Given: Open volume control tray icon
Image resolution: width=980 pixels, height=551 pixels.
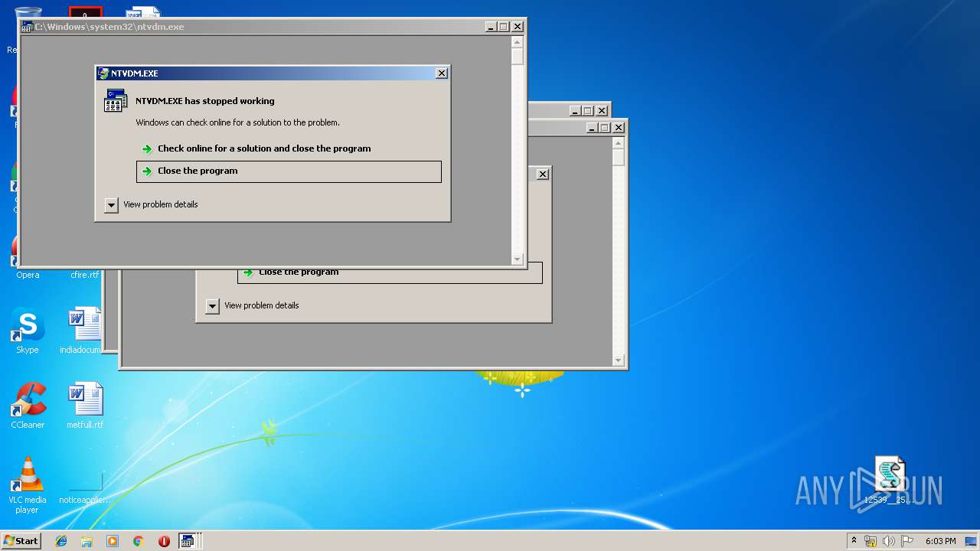Looking at the screenshot, I should [889, 541].
